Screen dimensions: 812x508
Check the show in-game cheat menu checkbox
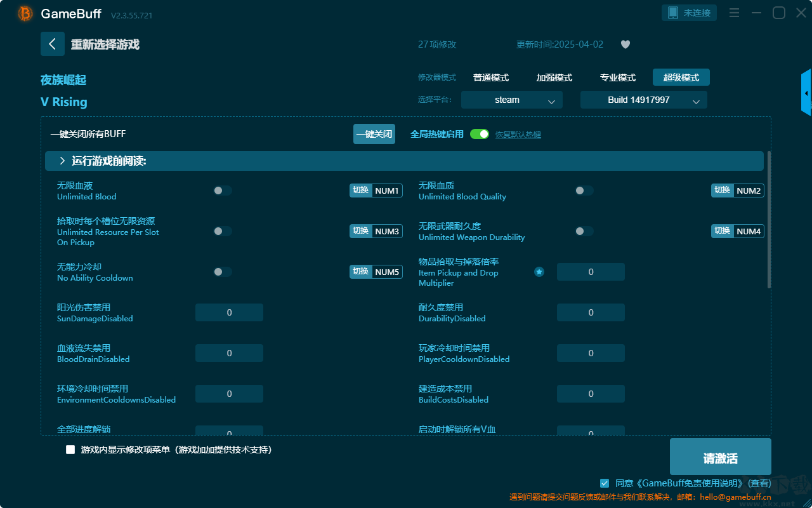(x=70, y=450)
